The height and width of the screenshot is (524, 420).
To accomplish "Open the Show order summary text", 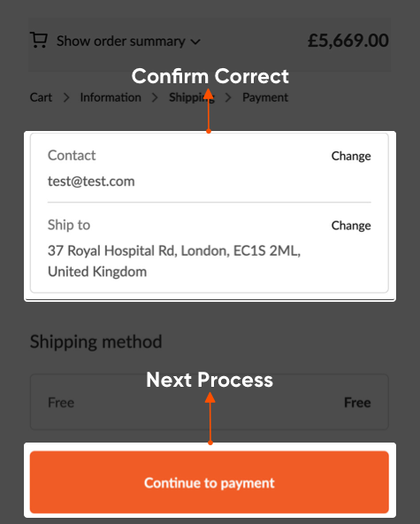I will [x=121, y=41].
